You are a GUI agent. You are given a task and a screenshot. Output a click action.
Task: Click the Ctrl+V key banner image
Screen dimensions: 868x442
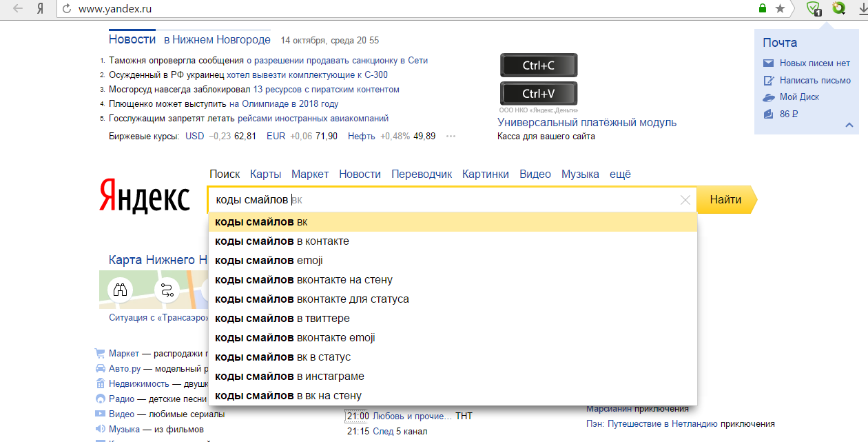pyautogui.click(x=539, y=94)
